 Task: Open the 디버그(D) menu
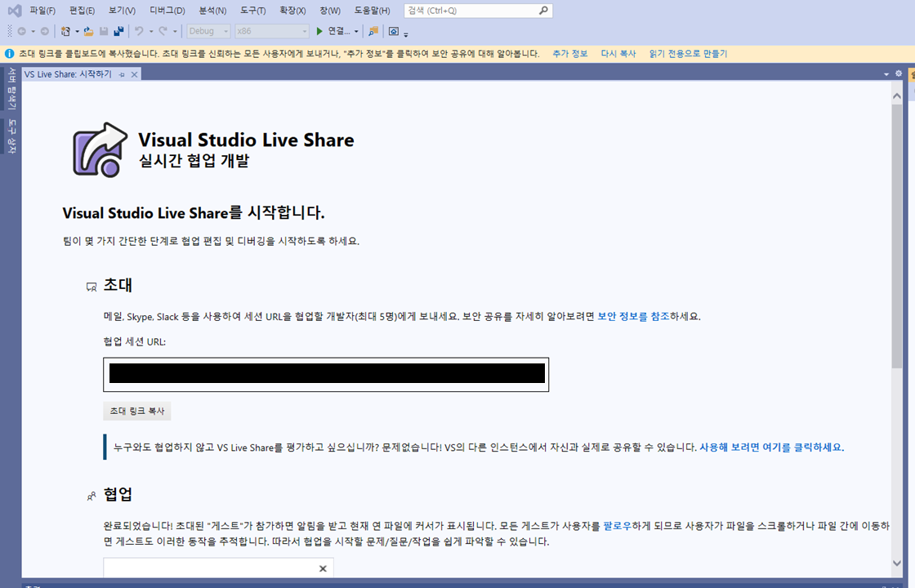[167, 11]
